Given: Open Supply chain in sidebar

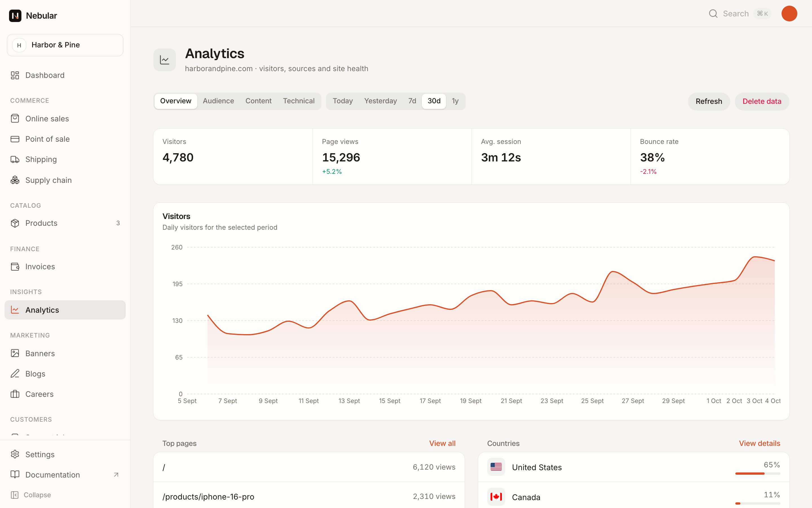Looking at the screenshot, I should tap(65, 180).
